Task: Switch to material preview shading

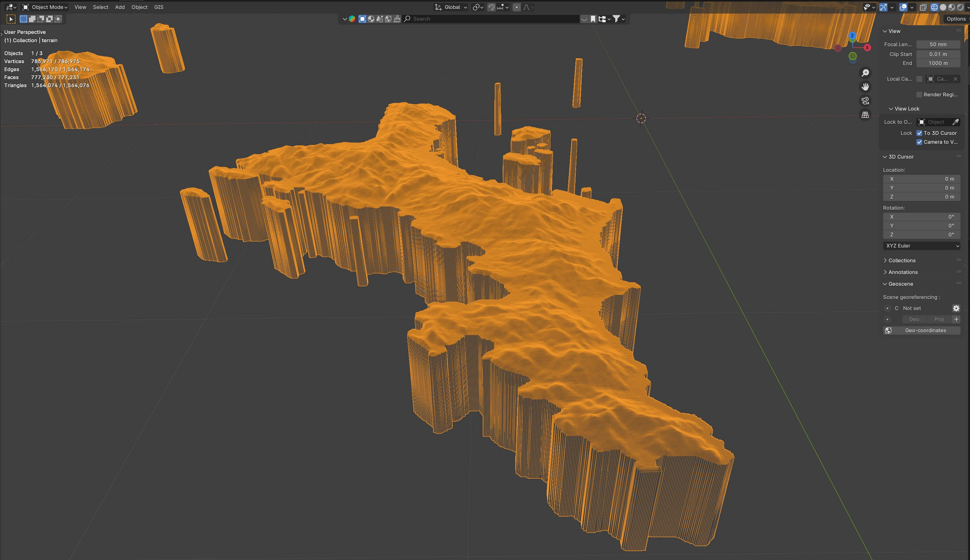Action: pos(952,7)
